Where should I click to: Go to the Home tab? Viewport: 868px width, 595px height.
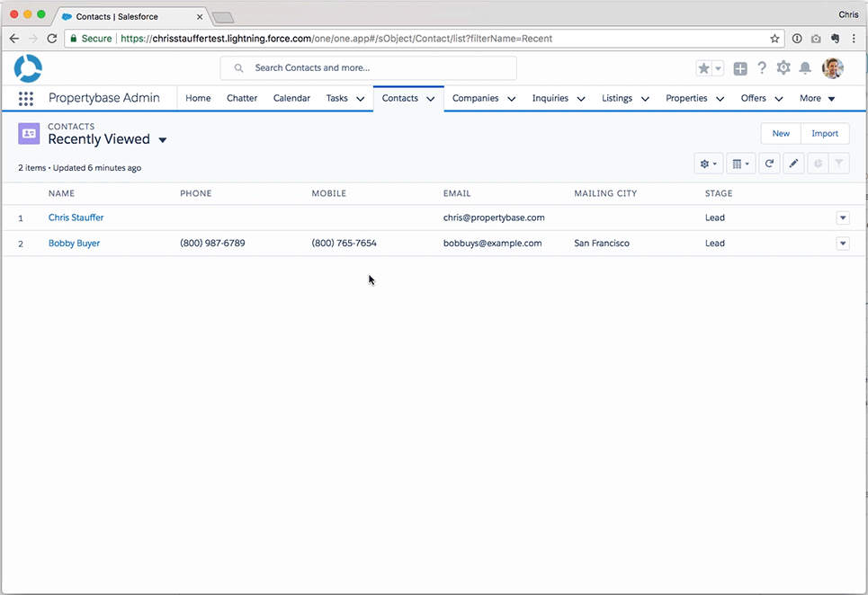pyautogui.click(x=198, y=99)
